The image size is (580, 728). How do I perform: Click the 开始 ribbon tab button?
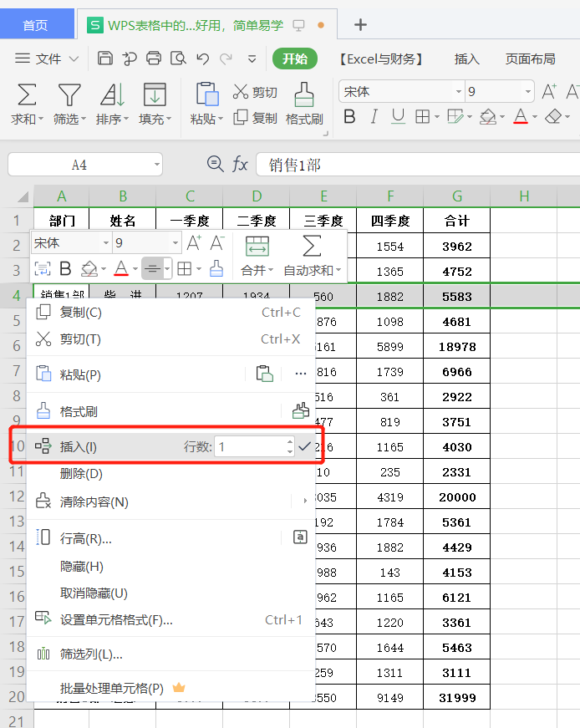coord(295,59)
